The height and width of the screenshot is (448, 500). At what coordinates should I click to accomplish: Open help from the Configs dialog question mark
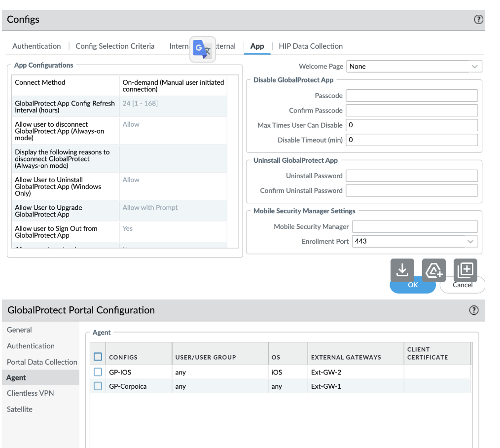coord(478,20)
